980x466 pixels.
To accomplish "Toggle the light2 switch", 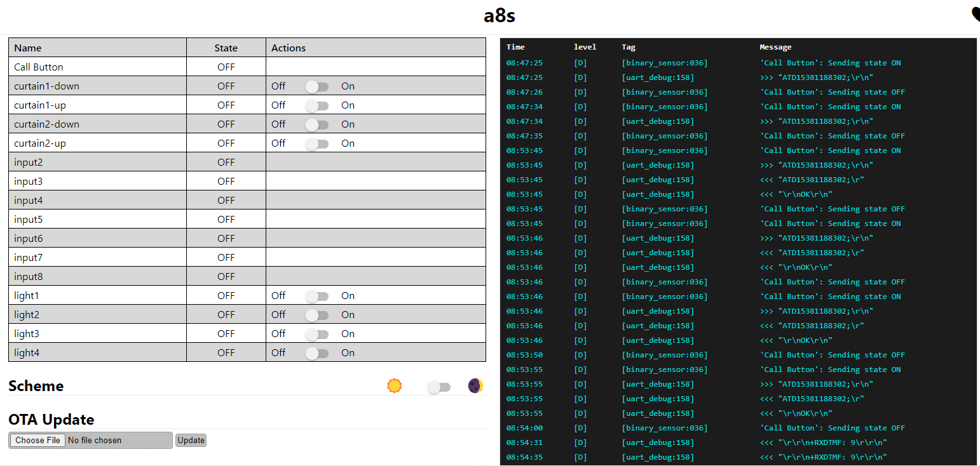I will (316, 316).
